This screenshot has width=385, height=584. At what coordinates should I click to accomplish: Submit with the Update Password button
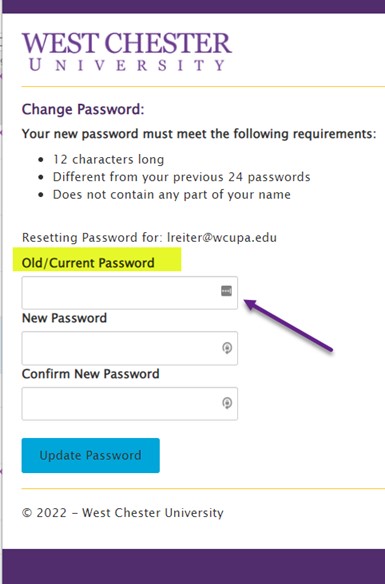90,456
